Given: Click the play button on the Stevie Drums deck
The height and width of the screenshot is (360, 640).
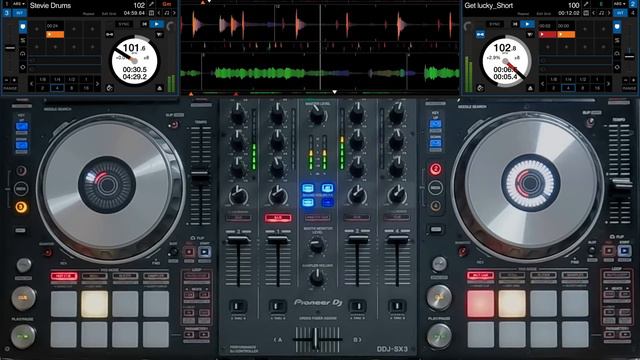Looking at the screenshot, I should [157, 24].
